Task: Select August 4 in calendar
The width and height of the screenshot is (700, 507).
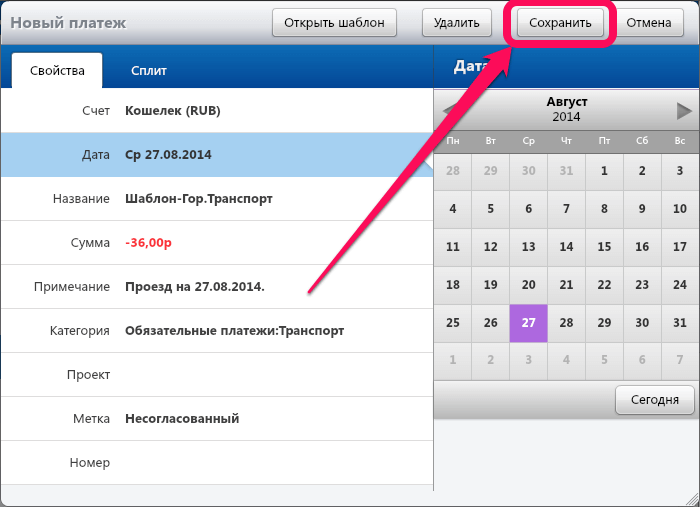Action: click(453, 209)
